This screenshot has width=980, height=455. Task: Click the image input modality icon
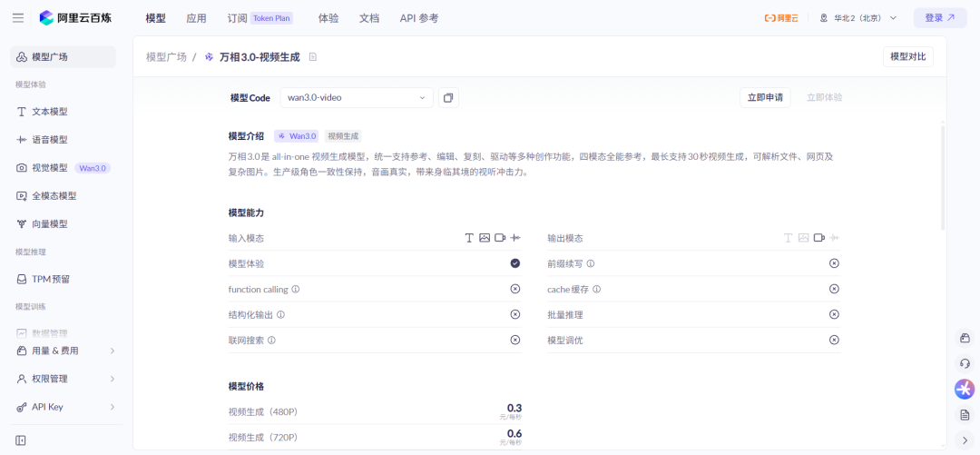click(x=485, y=238)
